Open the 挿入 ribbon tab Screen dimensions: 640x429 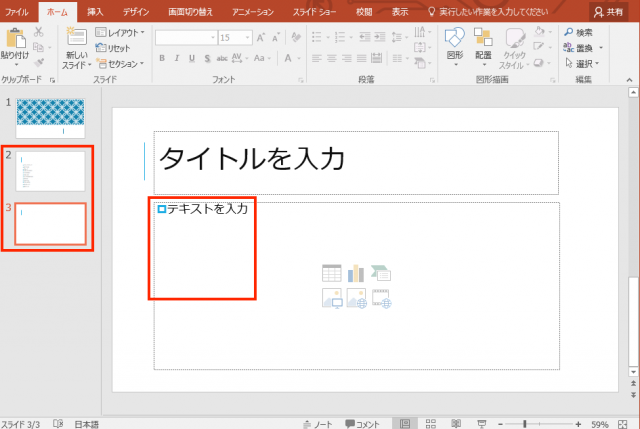coord(94,11)
